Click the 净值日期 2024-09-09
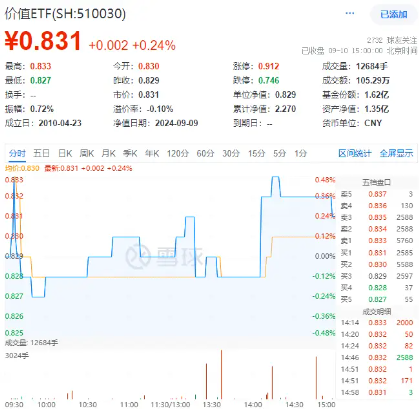This screenshot has width=419, height=410. tap(177, 123)
